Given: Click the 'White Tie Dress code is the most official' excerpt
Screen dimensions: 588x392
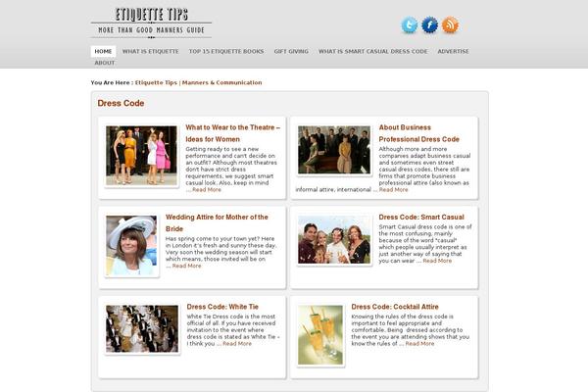Looking at the screenshot, I should coord(233,330).
